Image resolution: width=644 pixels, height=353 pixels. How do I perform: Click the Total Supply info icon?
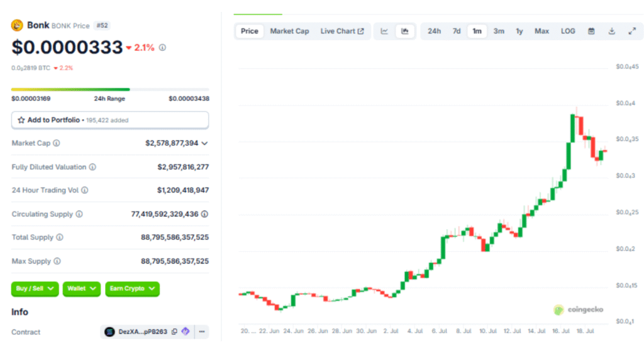click(60, 238)
